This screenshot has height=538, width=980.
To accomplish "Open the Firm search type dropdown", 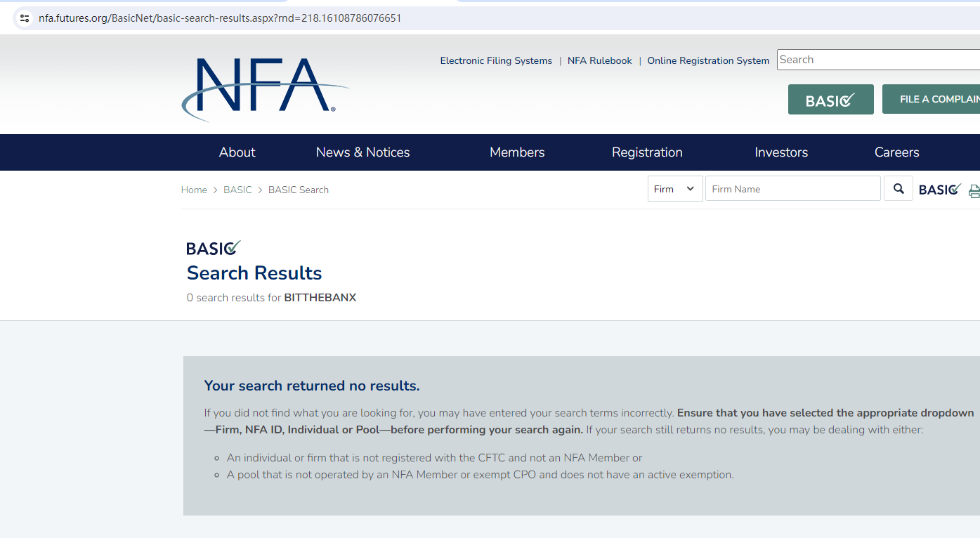I will click(x=675, y=189).
